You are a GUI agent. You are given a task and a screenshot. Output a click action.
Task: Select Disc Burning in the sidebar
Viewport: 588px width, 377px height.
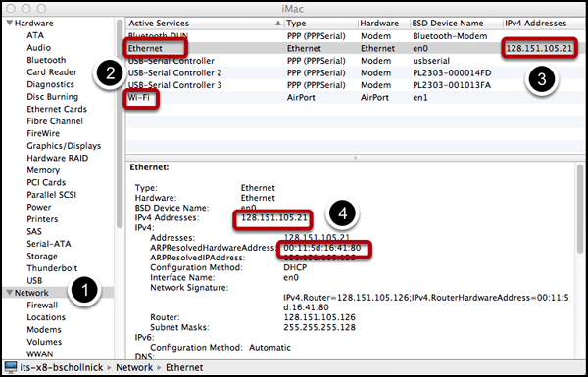pyautogui.click(x=53, y=97)
